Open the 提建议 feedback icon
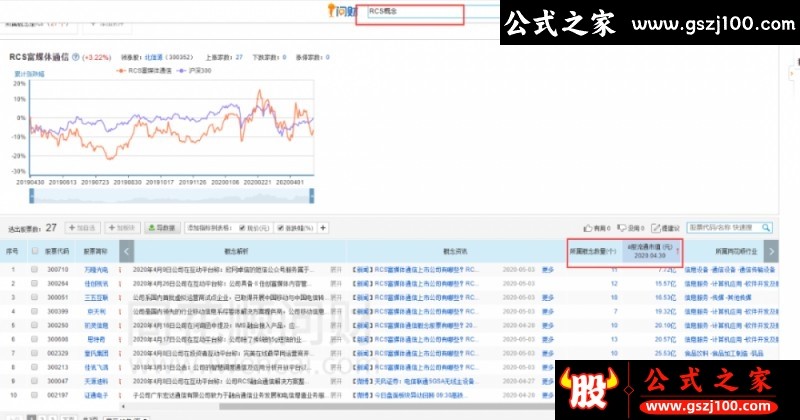 (656, 228)
